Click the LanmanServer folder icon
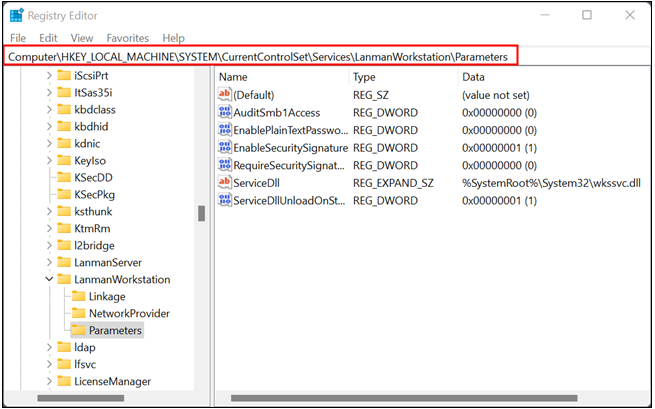The image size is (655, 409). 62,262
